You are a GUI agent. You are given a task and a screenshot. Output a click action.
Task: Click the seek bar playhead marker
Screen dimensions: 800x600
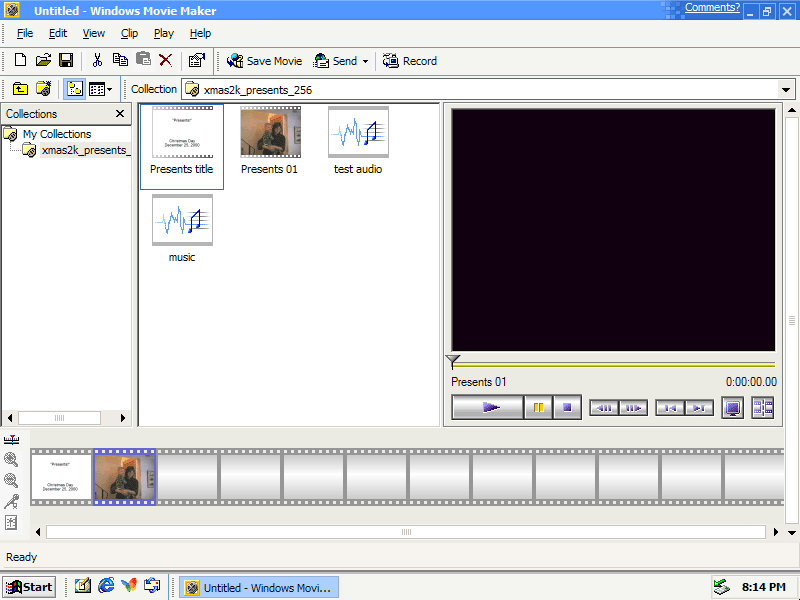click(453, 362)
